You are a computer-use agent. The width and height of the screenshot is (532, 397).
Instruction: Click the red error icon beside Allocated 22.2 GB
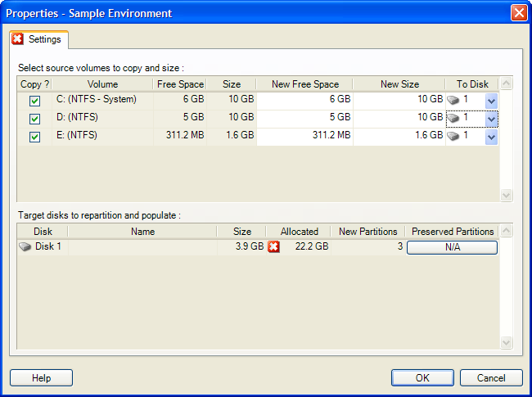click(x=274, y=246)
